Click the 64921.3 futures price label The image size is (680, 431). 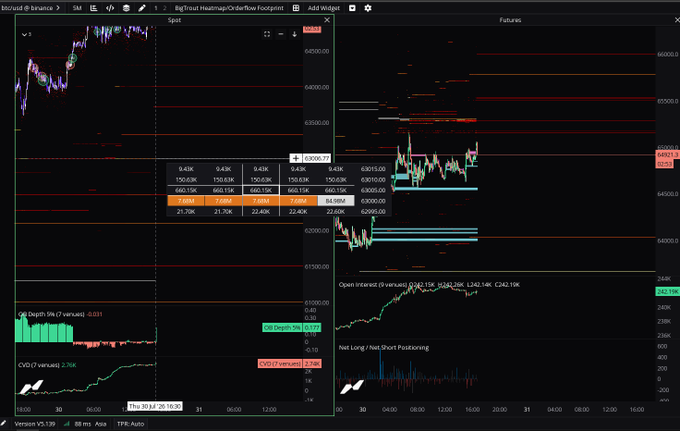tap(667, 155)
